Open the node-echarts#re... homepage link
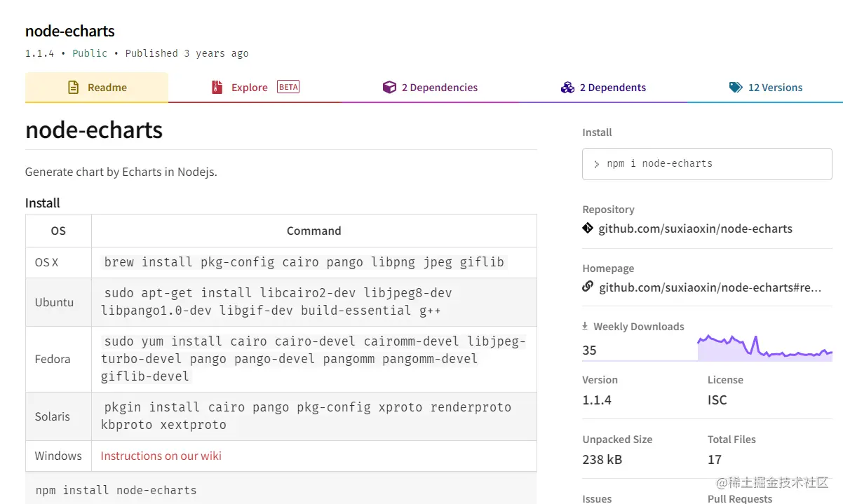The width and height of the screenshot is (843, 504). pos(710,287)
